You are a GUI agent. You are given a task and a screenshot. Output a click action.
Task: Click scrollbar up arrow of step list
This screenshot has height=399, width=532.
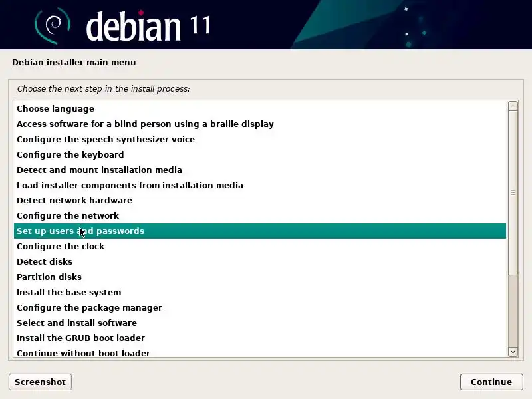tap(513, 106)
